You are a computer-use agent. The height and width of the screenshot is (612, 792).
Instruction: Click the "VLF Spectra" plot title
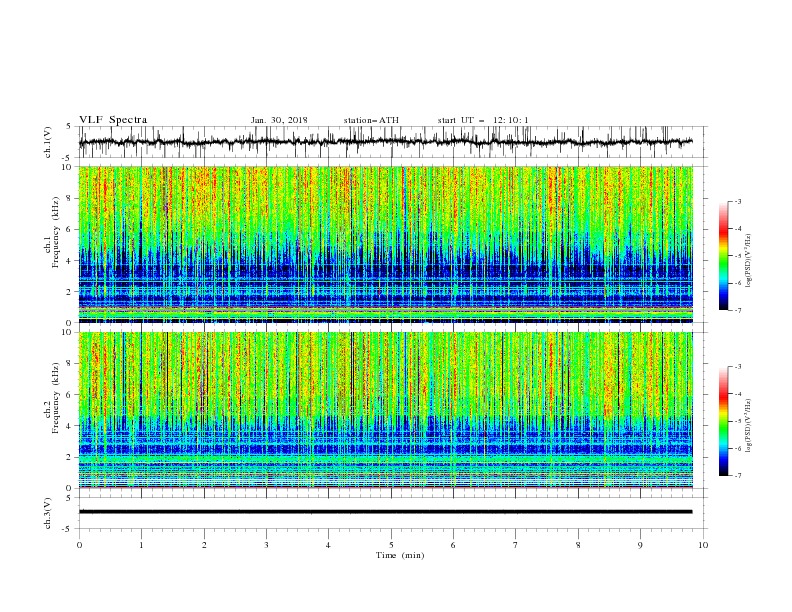coord(113,120)
